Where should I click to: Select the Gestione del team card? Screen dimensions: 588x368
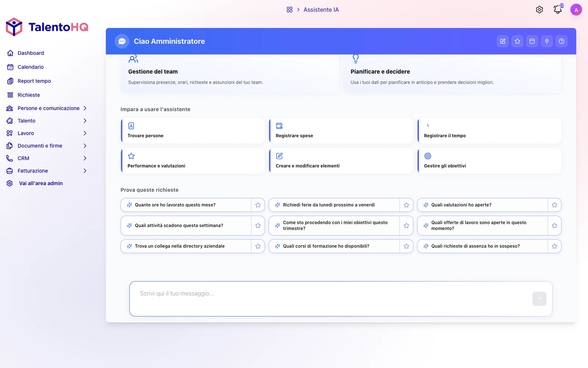230,74
